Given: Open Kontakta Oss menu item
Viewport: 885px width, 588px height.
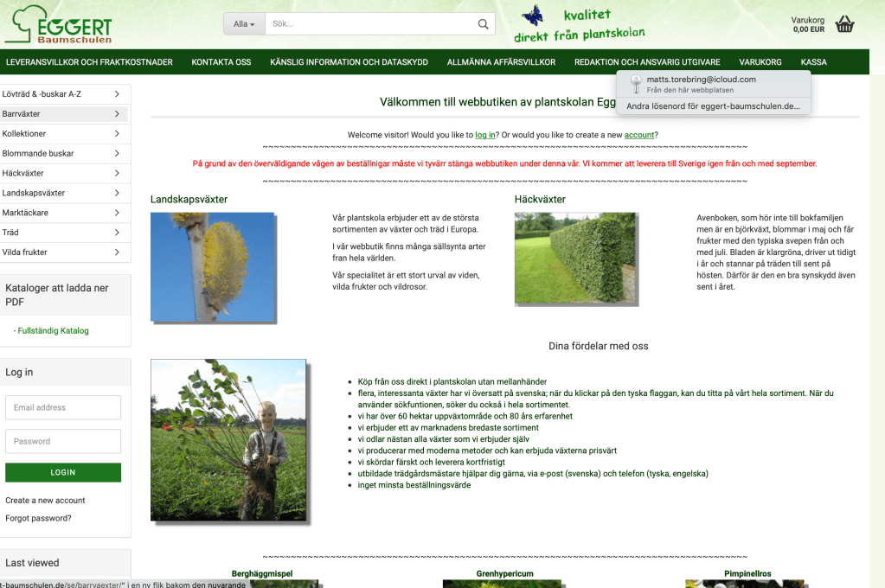Looking at the screenshot, I should point(221,62).
